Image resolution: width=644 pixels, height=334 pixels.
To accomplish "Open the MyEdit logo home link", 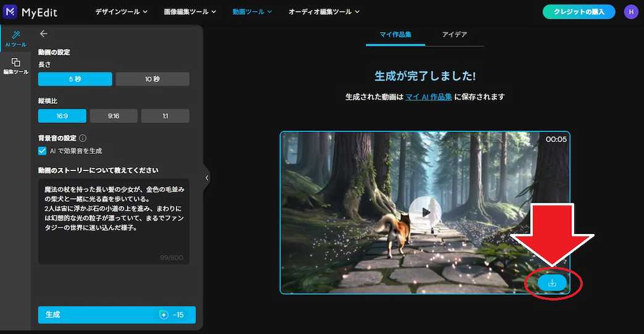I will coord(30,12).
